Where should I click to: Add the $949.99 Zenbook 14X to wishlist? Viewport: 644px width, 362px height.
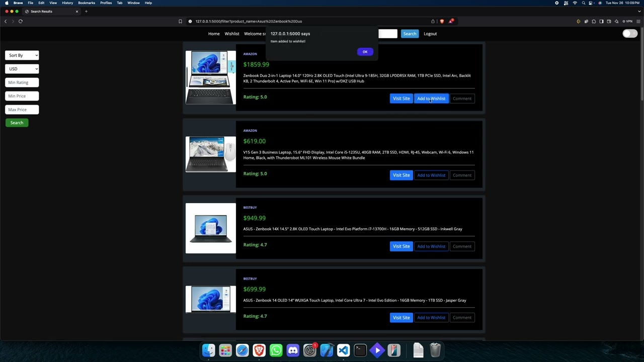point(431,246)
